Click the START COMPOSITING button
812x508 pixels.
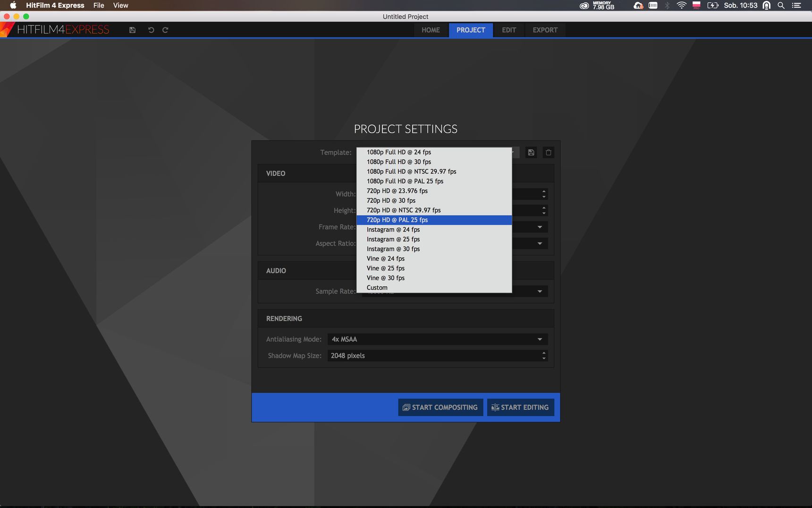pyautogui.click(x=440, y=407)
